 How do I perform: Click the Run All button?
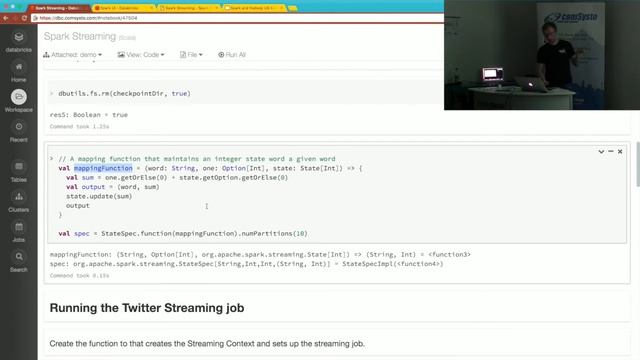232,55
